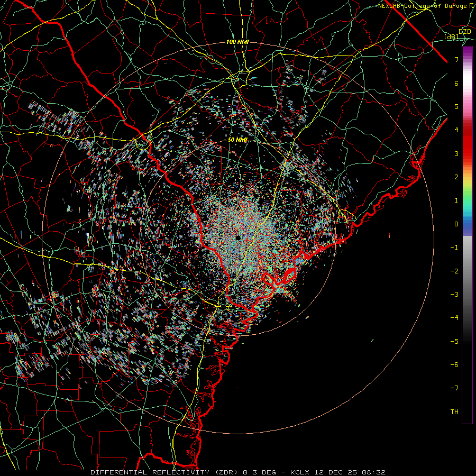Click the color scale value -1
The image size is (476, 476).
[454, 248]
